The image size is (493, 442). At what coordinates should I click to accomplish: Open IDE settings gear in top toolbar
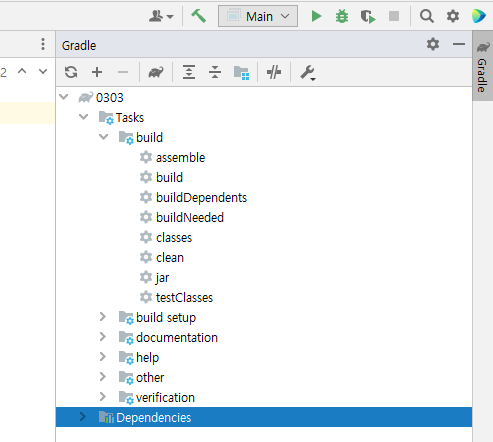point(453,16)
